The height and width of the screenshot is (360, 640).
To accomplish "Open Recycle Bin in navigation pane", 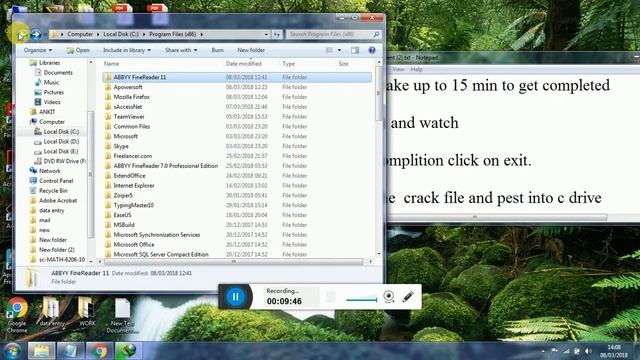I will point(53,191).
